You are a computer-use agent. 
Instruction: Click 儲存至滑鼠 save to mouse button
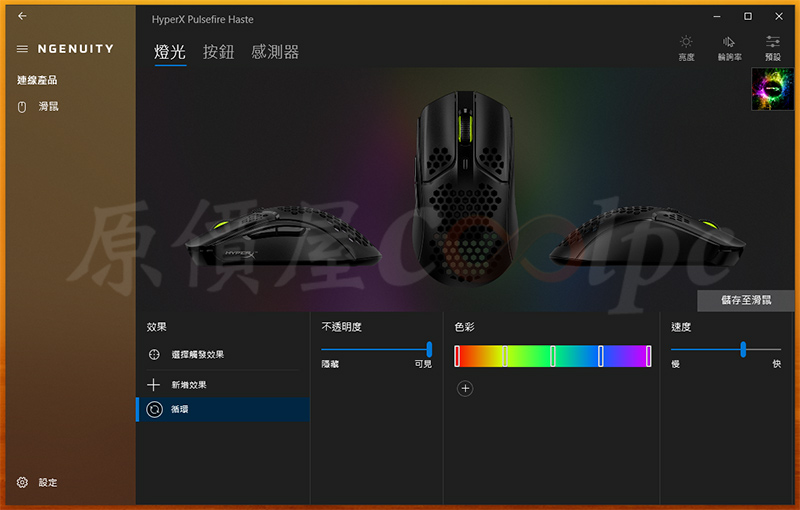pos(745,300)
